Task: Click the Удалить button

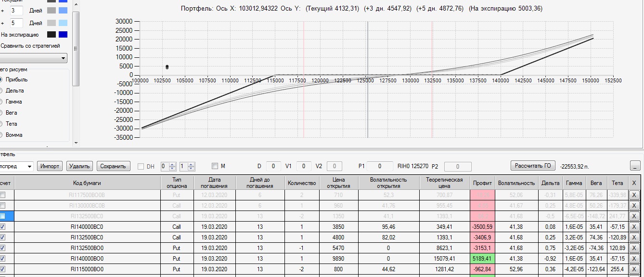Action: click(79, 166)
